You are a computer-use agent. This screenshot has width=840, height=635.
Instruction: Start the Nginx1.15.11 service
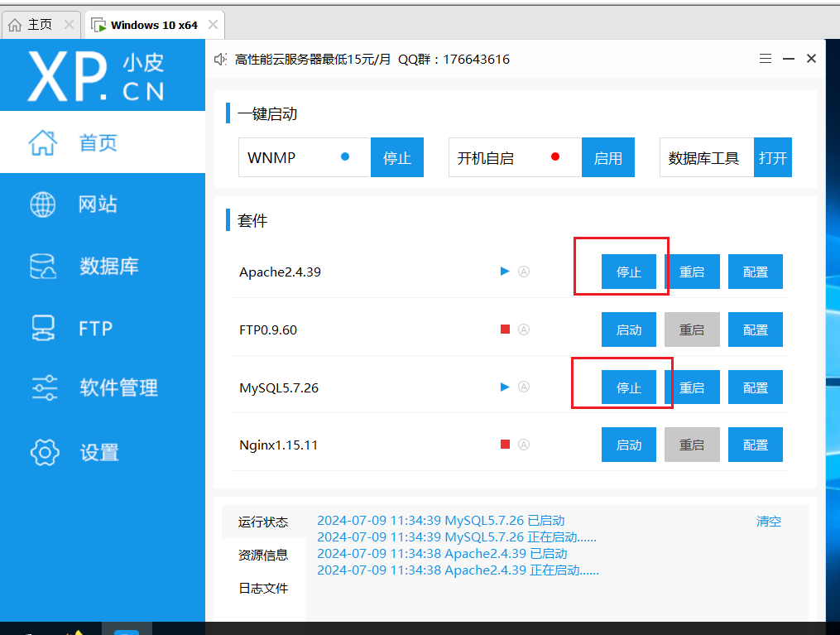[x=628, y=445]
